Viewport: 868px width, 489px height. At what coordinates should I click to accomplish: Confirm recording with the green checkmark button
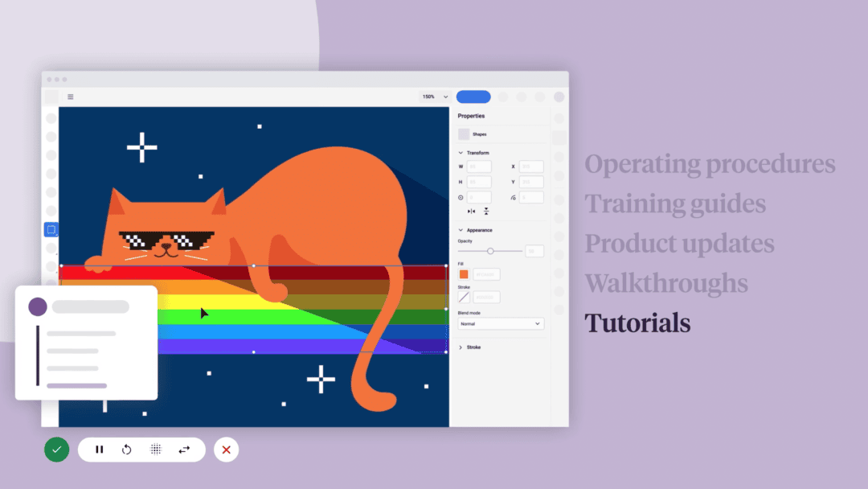pyautogui.click(x=56, y=450)
